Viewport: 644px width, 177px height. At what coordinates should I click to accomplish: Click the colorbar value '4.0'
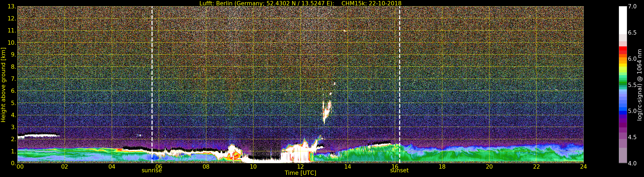click(632, 163)
